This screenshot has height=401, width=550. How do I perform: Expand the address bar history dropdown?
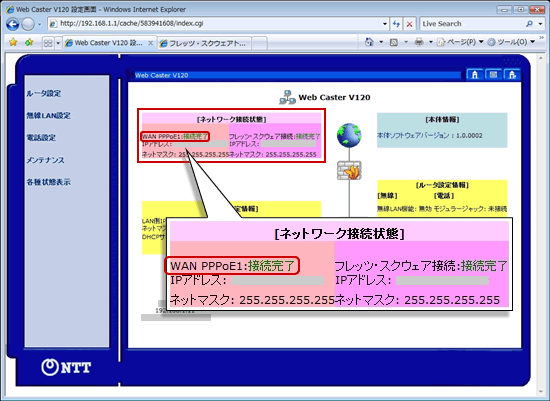click(385, 24)
